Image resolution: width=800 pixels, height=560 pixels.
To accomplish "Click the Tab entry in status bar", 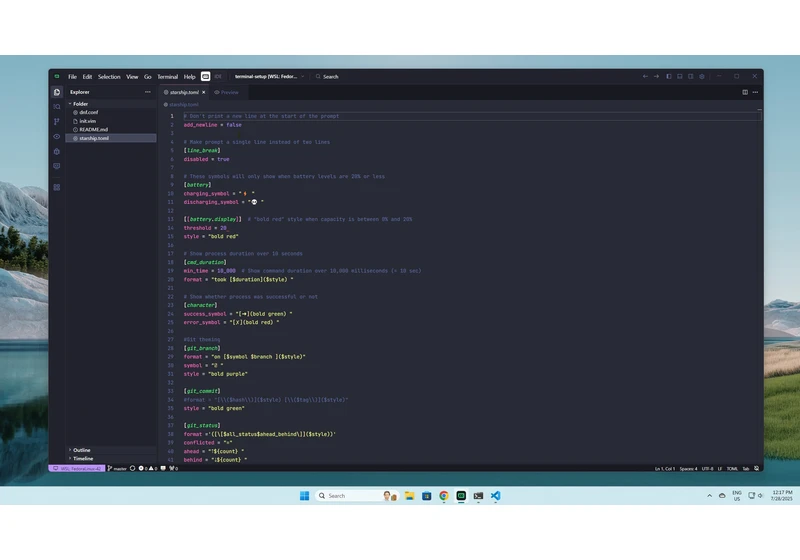I will click(745, 469).
